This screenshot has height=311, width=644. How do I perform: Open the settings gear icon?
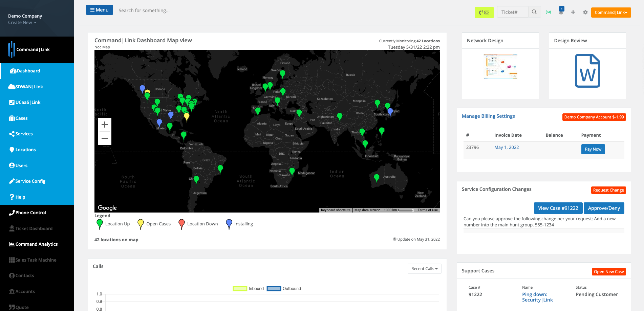[585, 12]
